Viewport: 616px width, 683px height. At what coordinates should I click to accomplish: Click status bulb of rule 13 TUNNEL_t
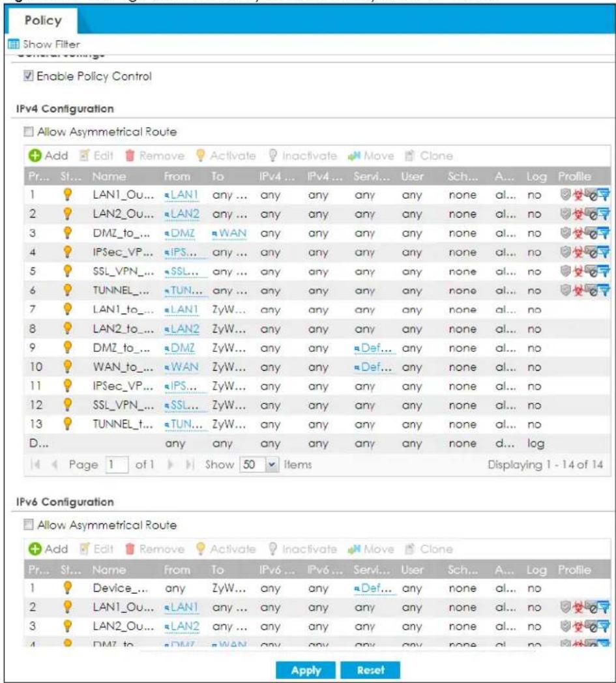tap(68, 424)
